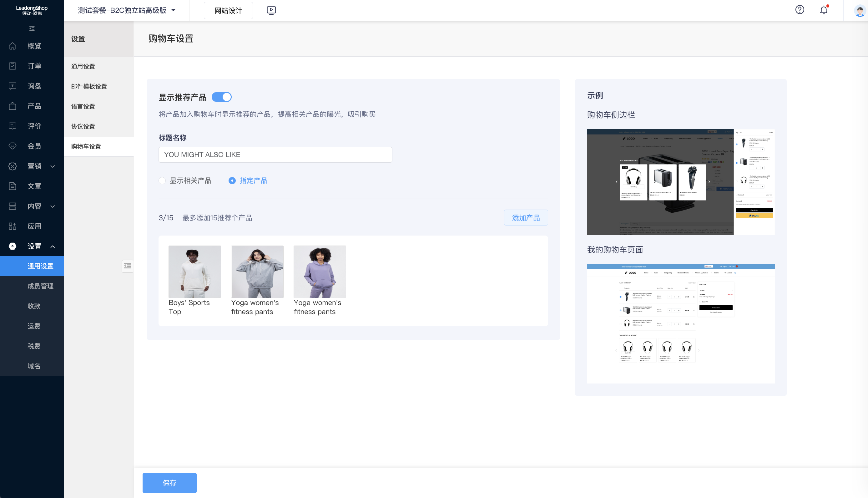Image resolution: width=868 pixels, height=498 pixels.
Task: Click the help question mark icon
Action: pyautogui.click(x=800, y=10)
